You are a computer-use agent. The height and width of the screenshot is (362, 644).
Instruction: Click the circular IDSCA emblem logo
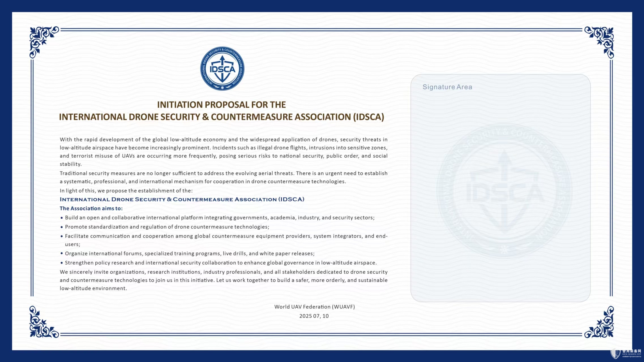pyautogui.click(x=222, y=68)
